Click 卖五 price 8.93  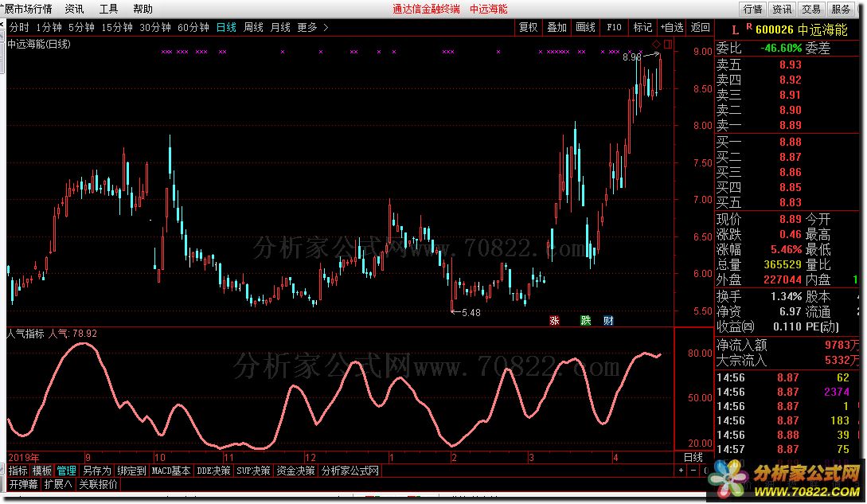pos(790,64)
